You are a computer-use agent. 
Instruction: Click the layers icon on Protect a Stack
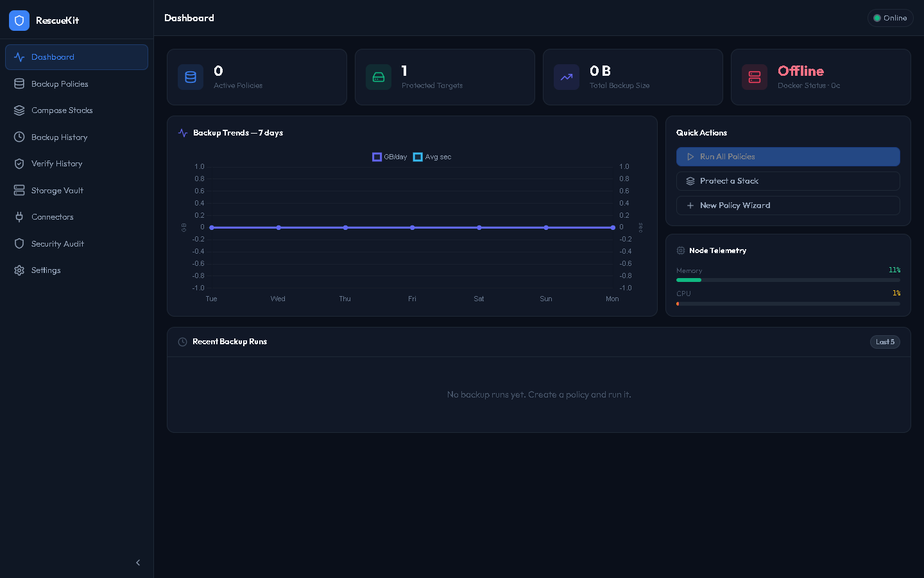pos(690,181)
